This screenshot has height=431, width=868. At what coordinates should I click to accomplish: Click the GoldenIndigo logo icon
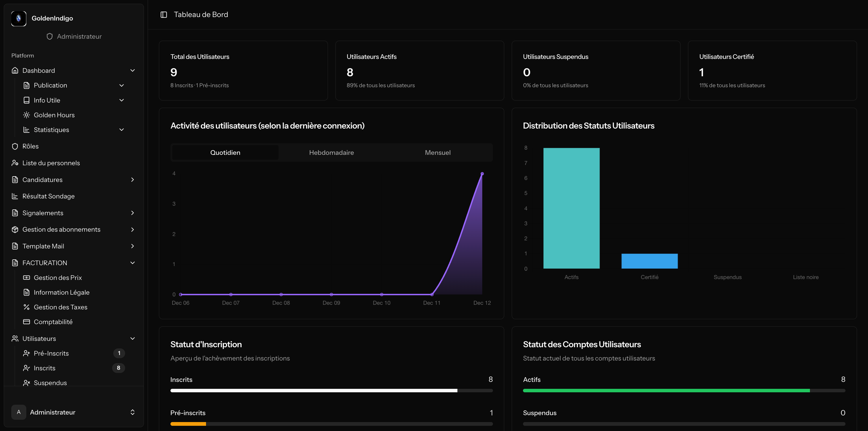pyautogui.click(x=18, y=18)
